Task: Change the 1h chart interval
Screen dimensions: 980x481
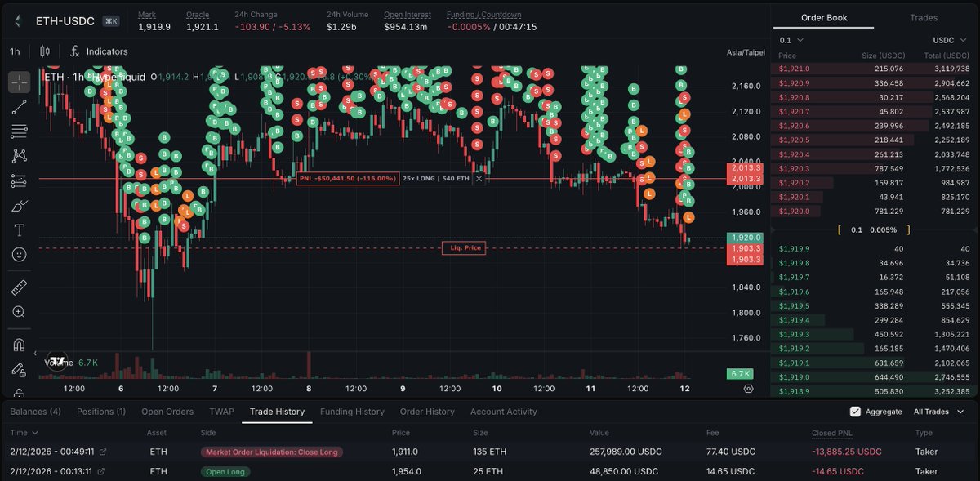Action: tap(15, 51)
